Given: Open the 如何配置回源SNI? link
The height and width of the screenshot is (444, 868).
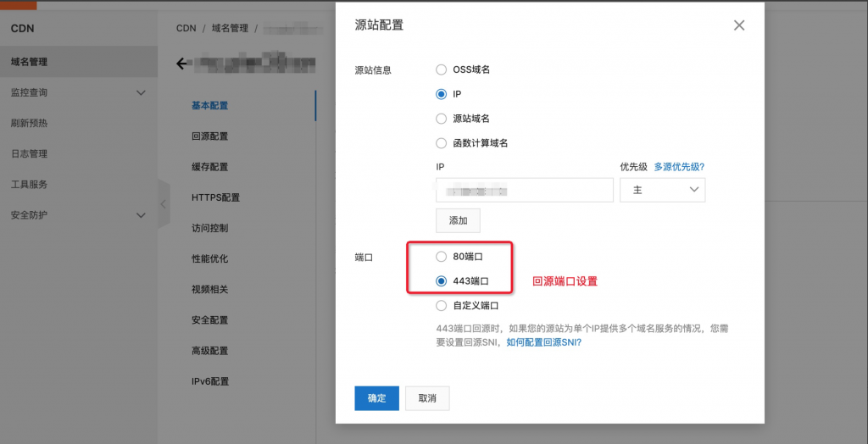Looking at the screenshot, I should point(544,342).
